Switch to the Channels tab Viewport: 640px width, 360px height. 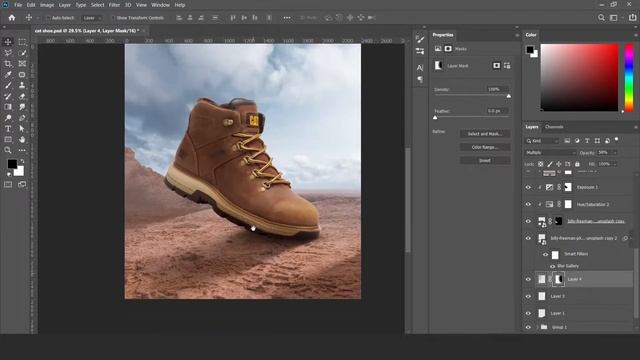tap(554, 127)
